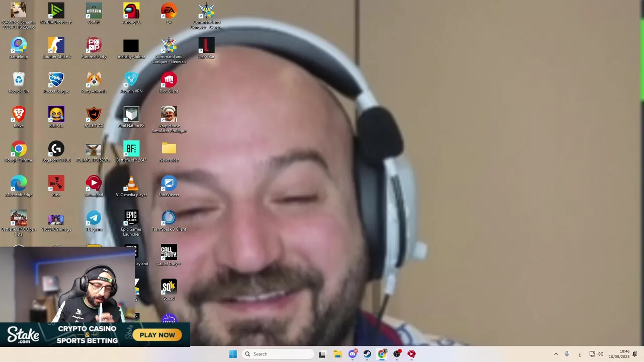Open notifications bell in tray
This screenshot has height=362, width=644.
pyautogui.click(x=635, y=354)
